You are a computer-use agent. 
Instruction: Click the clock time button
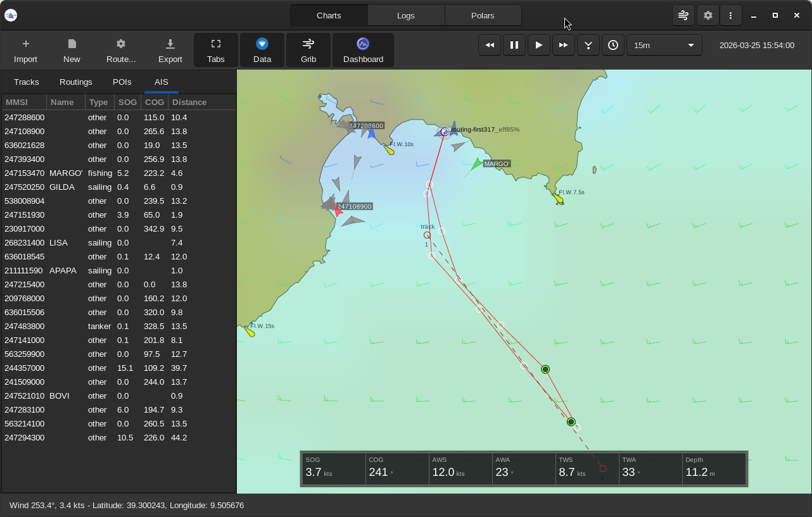[612, 45]
